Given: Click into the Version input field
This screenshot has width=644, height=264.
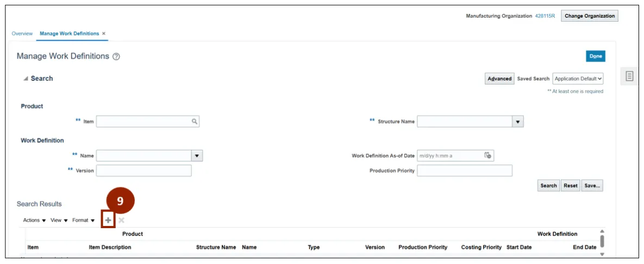Looking at the screenshot, I should (x=143, y=171).
